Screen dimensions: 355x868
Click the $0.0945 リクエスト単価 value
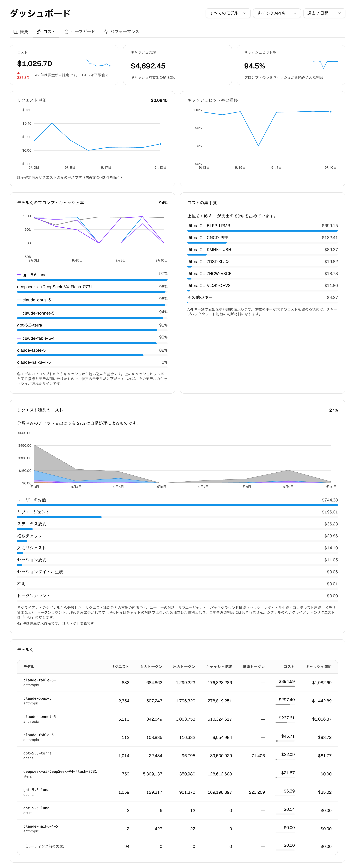pyautogui.click(x=159, y=100)
